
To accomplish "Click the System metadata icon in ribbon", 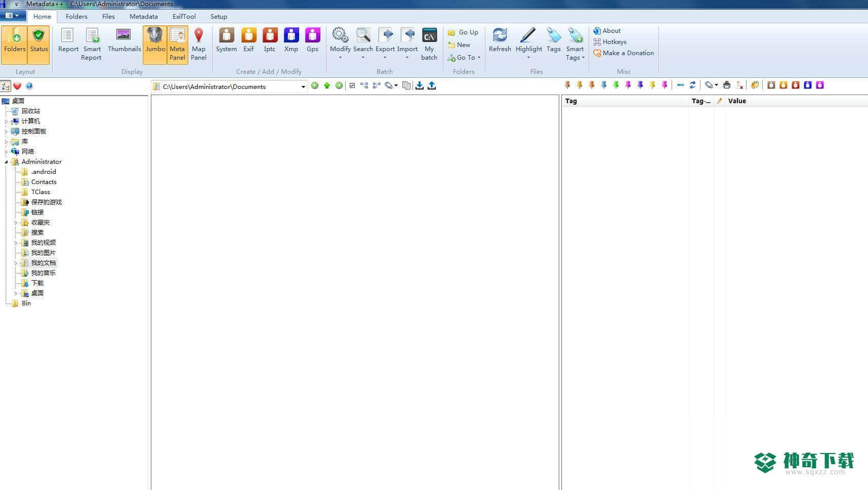I will [226, 40].
